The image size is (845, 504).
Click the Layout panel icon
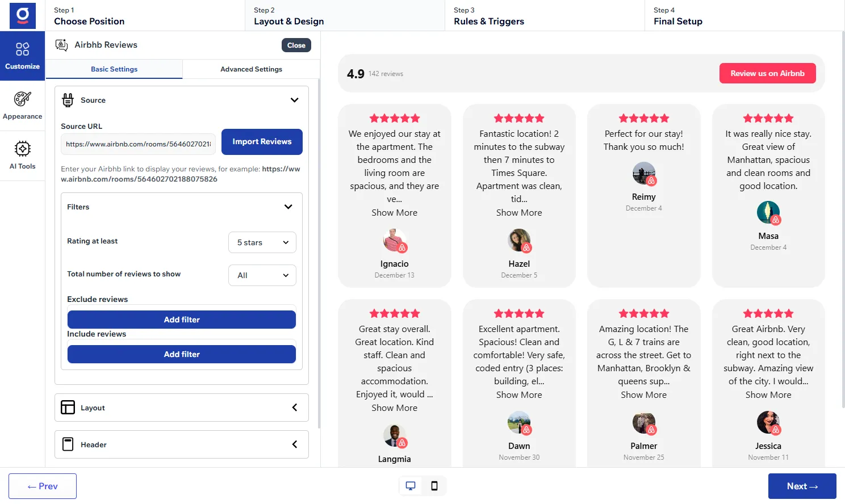68,408
